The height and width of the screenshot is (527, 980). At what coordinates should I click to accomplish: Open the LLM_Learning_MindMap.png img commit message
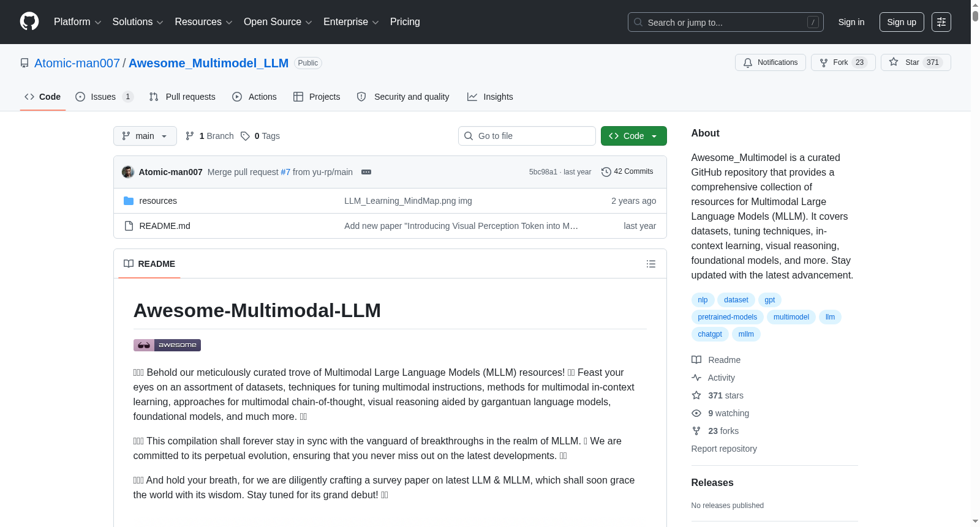pyautogui.click(x=408, y=201)
